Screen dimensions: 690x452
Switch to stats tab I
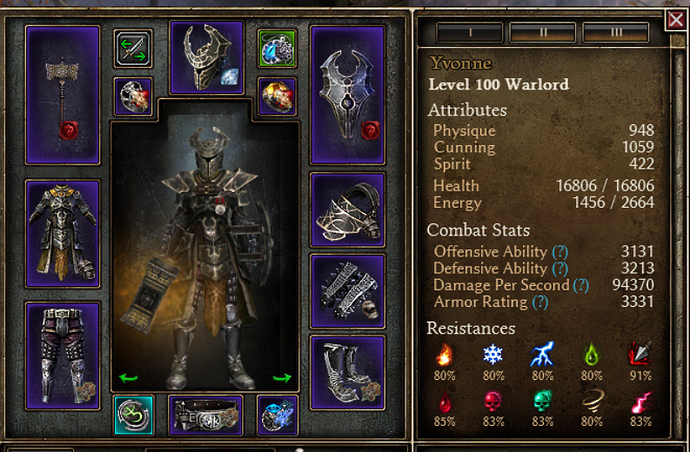click(x=470, y=32)
